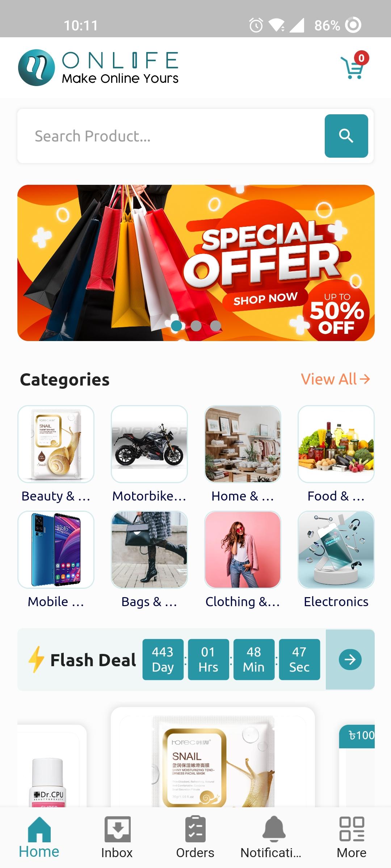Tap Shop Now on offer banner

tap(265, 298)
